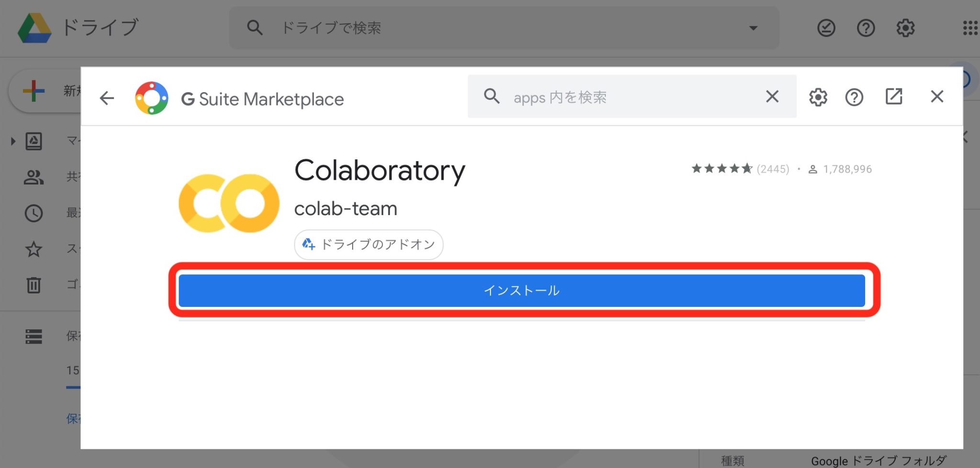This screenshot has height=468, width=980.
Task: Open the shared with me section
Action: click(33, 177)
